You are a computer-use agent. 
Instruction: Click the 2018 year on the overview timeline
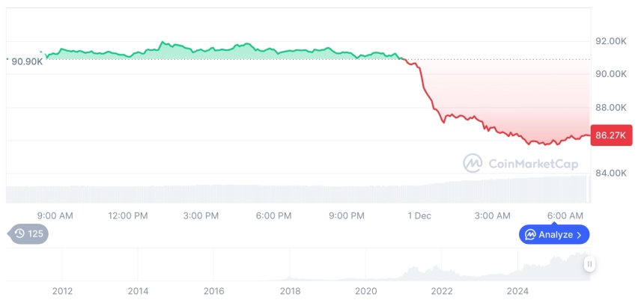[291, 291]
